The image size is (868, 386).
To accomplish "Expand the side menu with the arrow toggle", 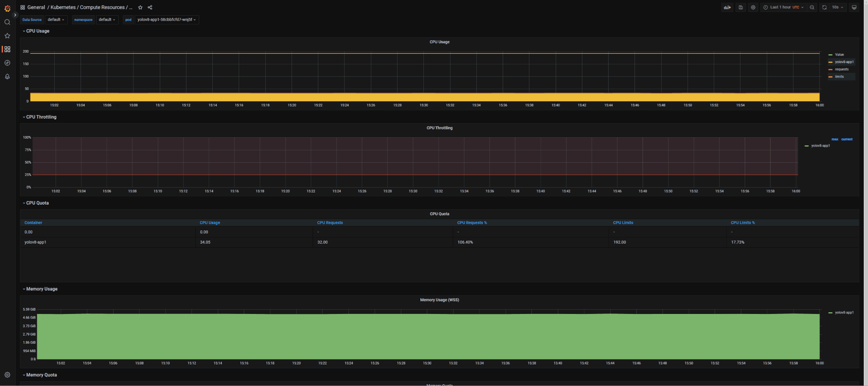I will tap(15, 15).
